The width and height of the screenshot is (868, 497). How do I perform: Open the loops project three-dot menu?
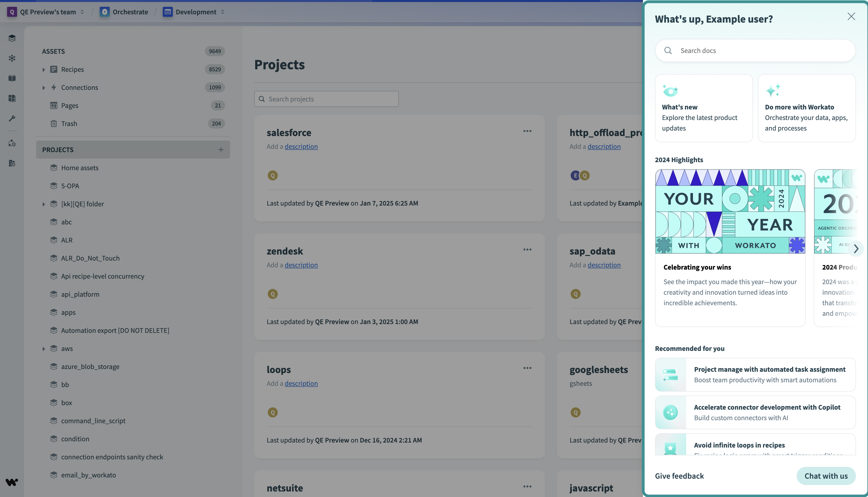tap(527, 368)
